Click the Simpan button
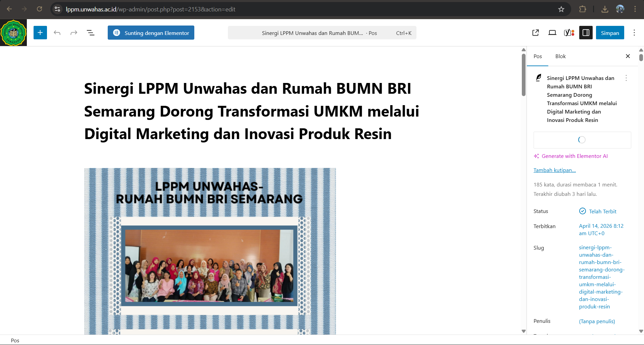Screen dimensions: 644x345 pos(610,33)
